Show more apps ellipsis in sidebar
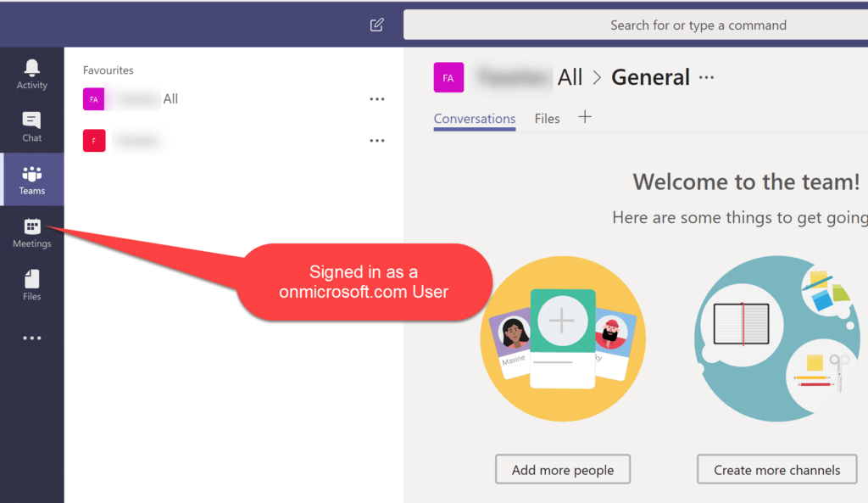The image size is (868, 503). click(x=31, y=338)
